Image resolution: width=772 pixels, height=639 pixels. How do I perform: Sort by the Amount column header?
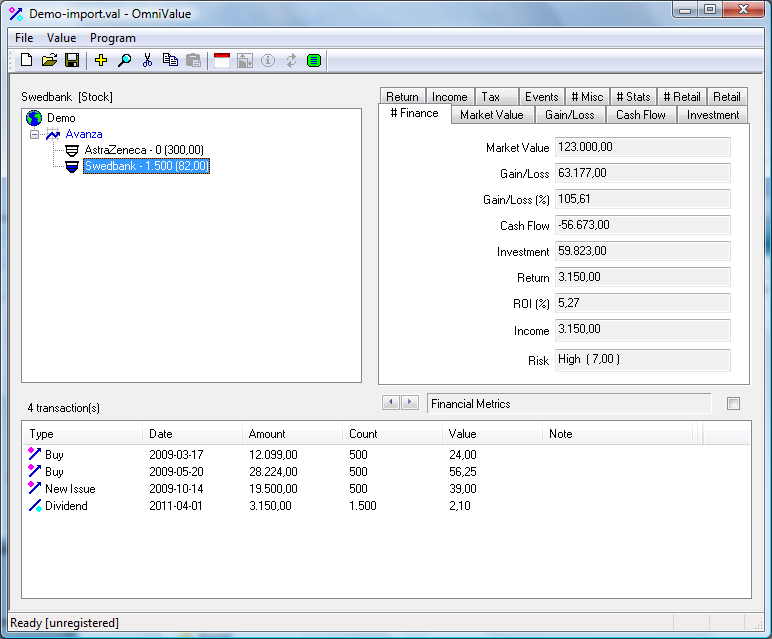click(292, 434)
